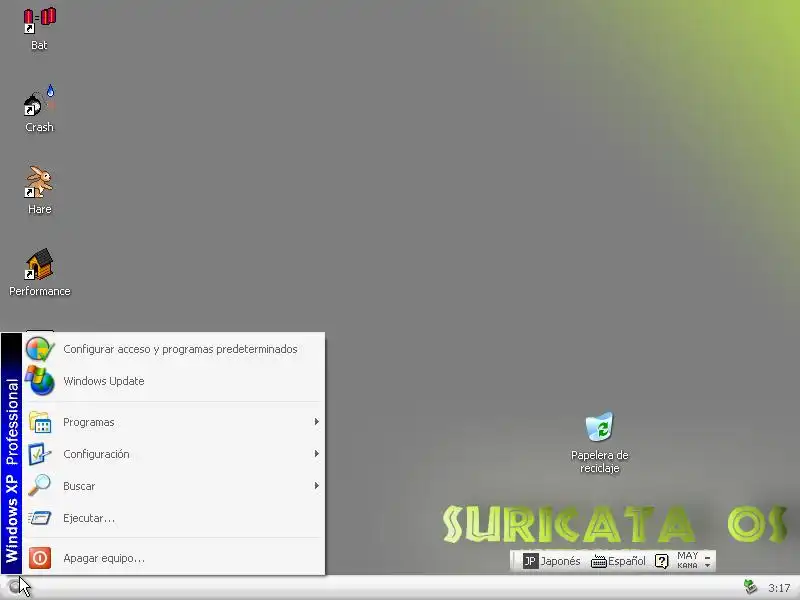Choose the Buscar menu entry
The height and width of the screenshot is (600, 800).
[173, 485]
